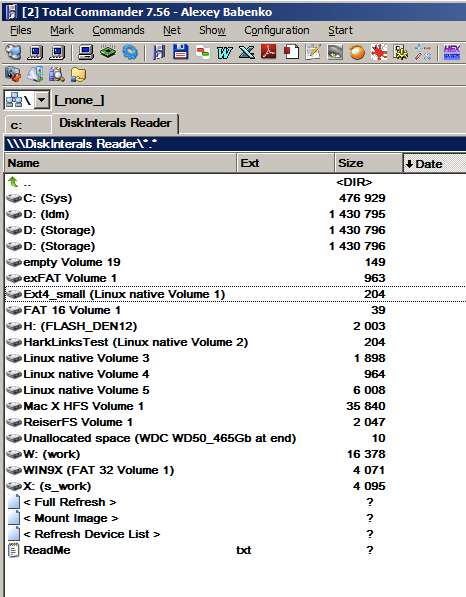Click the camera with red mark icon
Image resolution: width=466 pixels, height=597 pixels.
[x=13, y=74]
